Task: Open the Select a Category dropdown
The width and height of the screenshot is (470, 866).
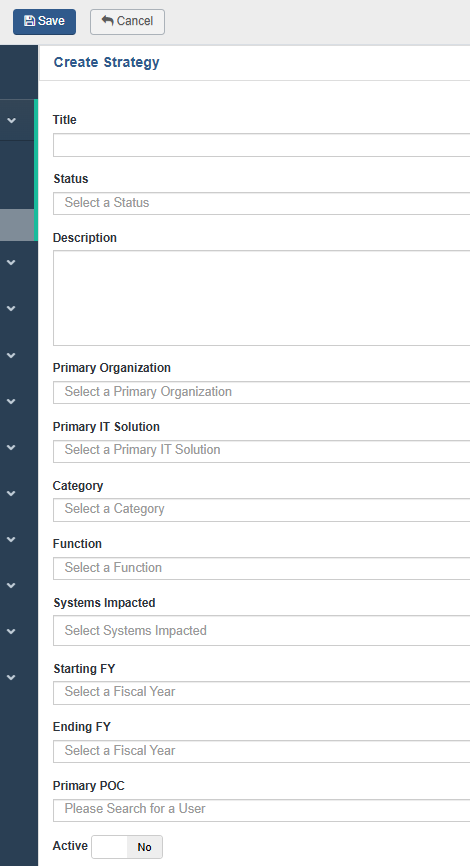Action: click(262, 509)
